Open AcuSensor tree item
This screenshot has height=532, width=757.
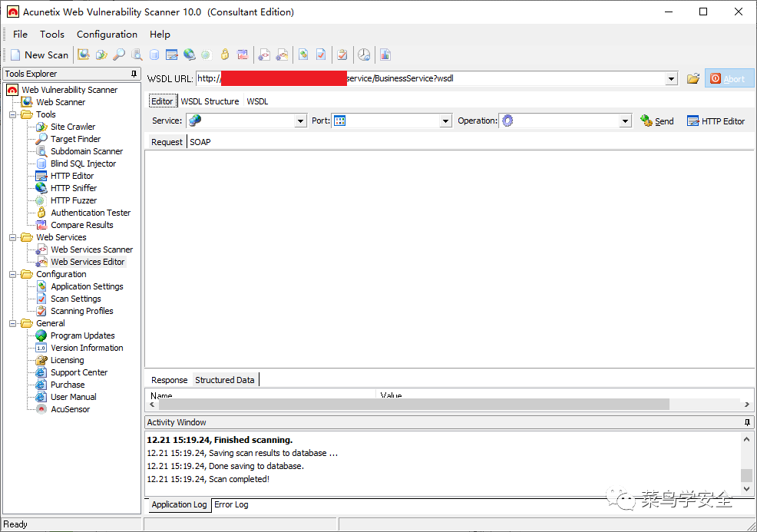pyautogui.click(x=71, y=409)
